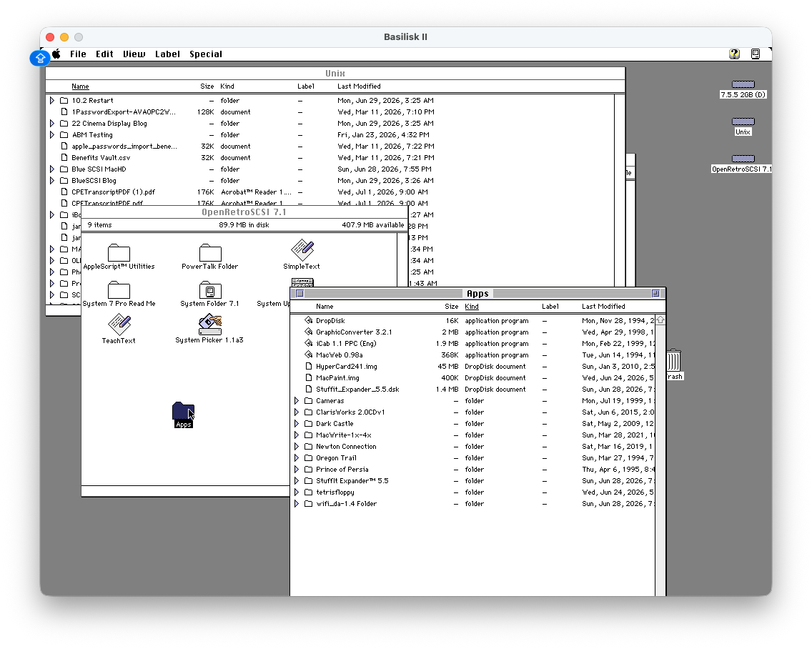Viewport: 812px width, 649px height.
Task: Select the CPETranscriptPDF (1).pdf document icon
Action: point(64,192)
